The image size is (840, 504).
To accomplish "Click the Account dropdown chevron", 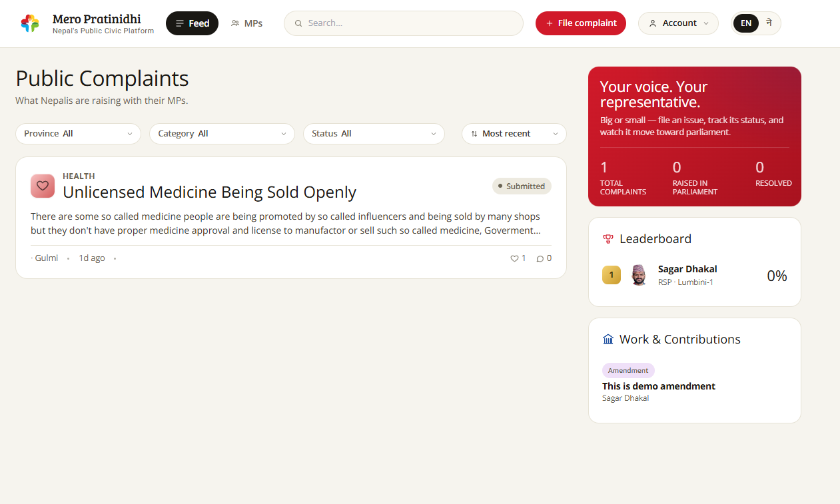I will tap(706, 23).
